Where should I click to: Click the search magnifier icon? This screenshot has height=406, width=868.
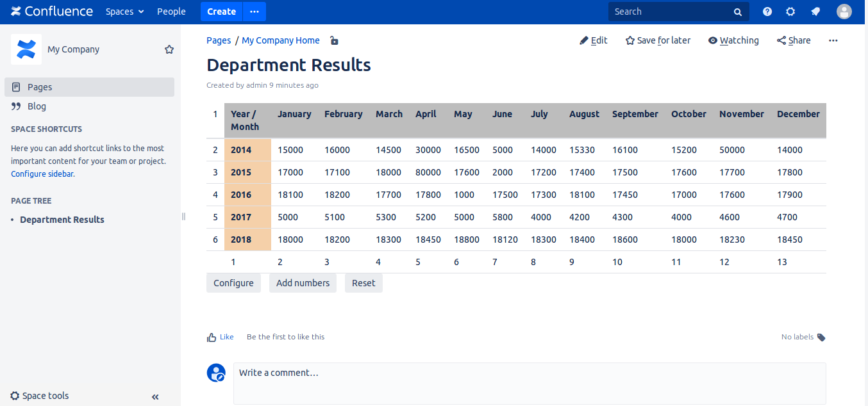(738, 12)
